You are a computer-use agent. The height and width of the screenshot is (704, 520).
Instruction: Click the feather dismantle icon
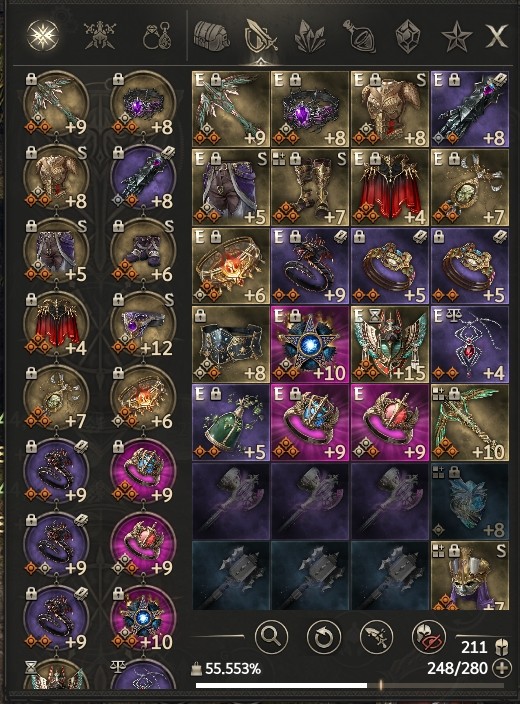click(376, 636)
